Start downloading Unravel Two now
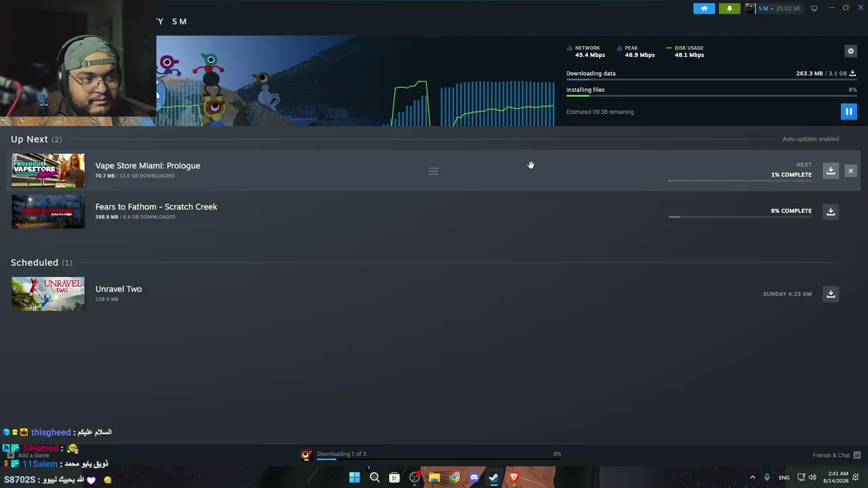Viewport: 868px width, 488px height. 831,293
